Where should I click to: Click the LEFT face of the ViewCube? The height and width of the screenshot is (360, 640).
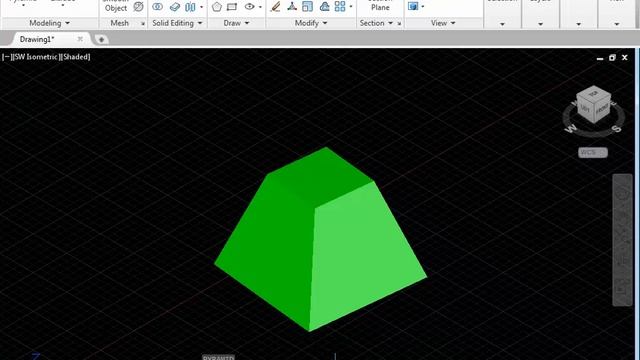click(x=585, y=109)
